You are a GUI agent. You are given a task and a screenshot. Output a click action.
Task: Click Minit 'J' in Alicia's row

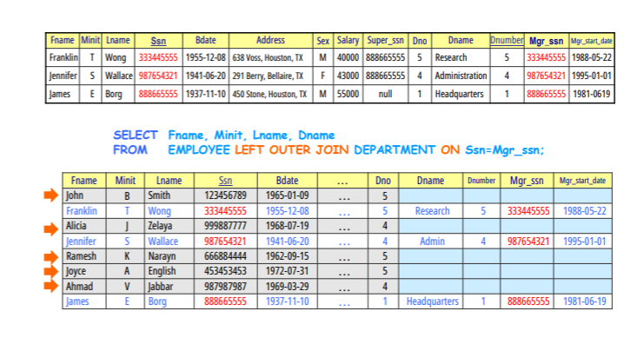point(127,226)
